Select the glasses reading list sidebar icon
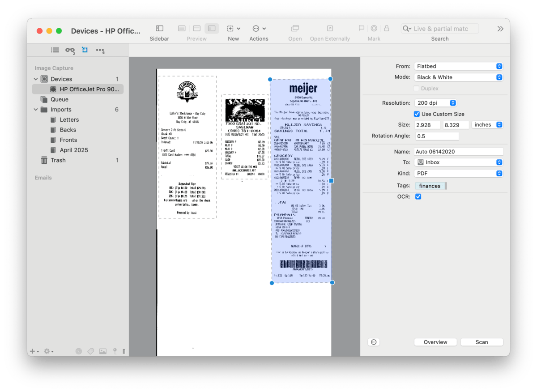The height and width of the screenshot is (392, 537). 70,50
